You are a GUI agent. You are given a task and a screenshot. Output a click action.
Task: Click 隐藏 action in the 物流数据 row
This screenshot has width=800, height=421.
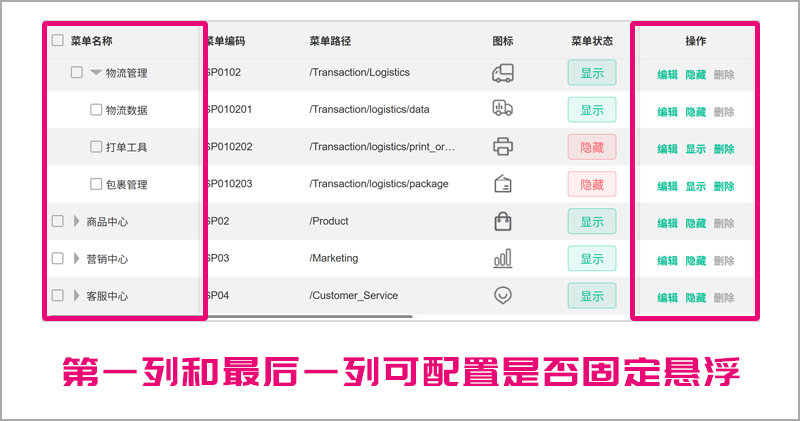[x=695, y=112]
